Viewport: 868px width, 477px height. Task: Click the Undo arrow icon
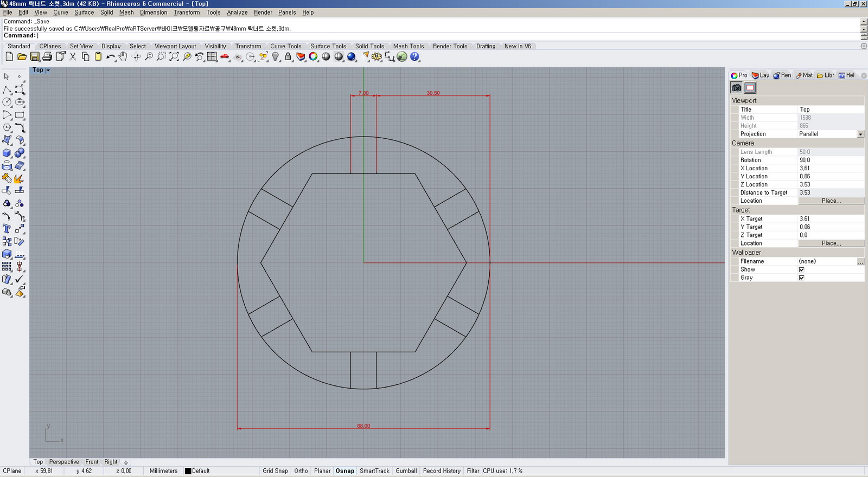111,57
